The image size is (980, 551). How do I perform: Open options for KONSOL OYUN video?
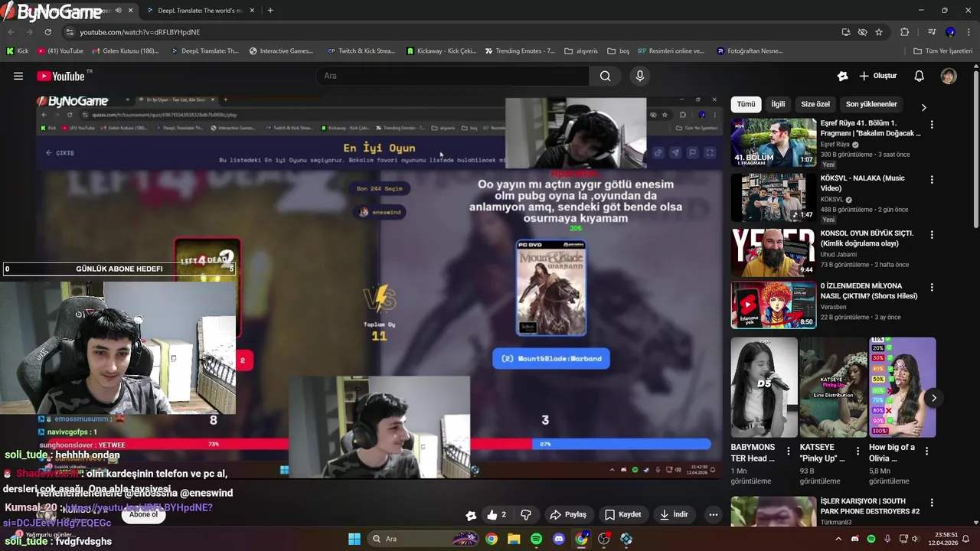point(932,235)
